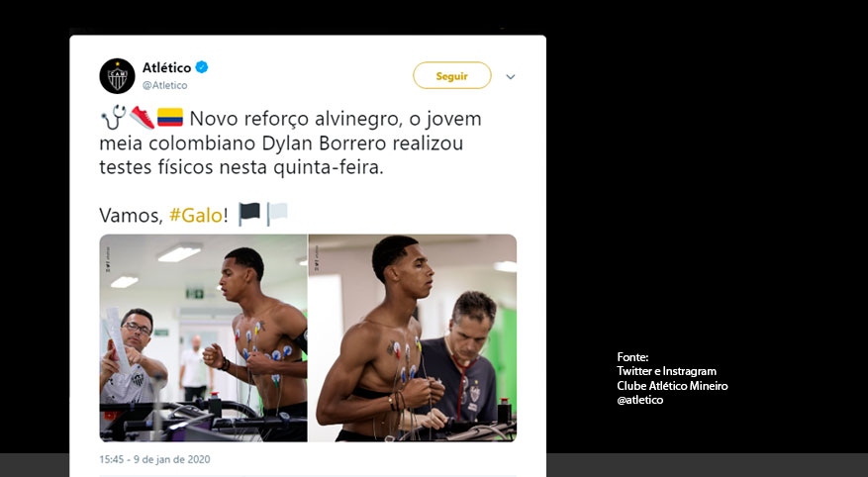Click the blue verified badge
Screen dimensions: 868x477
pyautogui.click(x=202, y=67)
